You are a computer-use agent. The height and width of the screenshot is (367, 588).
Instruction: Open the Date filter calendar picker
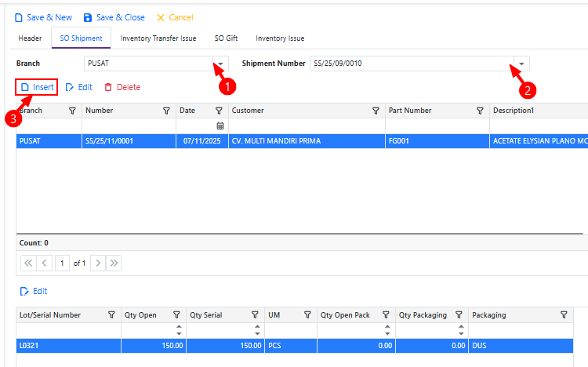click(x=220, y=125)
